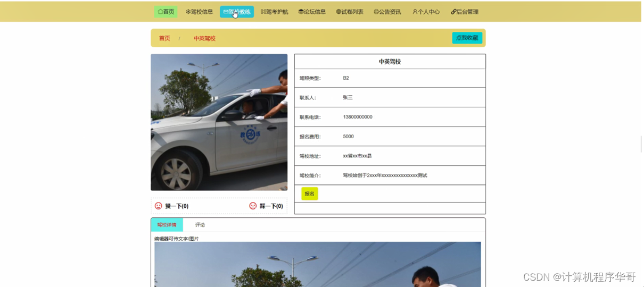Click the 报名费用 label

[x=310, y=137]
